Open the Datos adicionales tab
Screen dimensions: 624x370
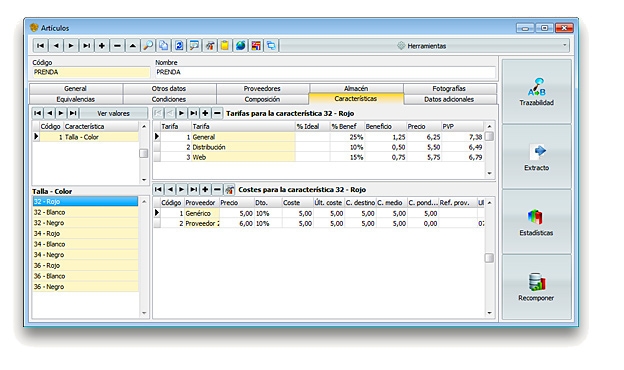(449, 99)
